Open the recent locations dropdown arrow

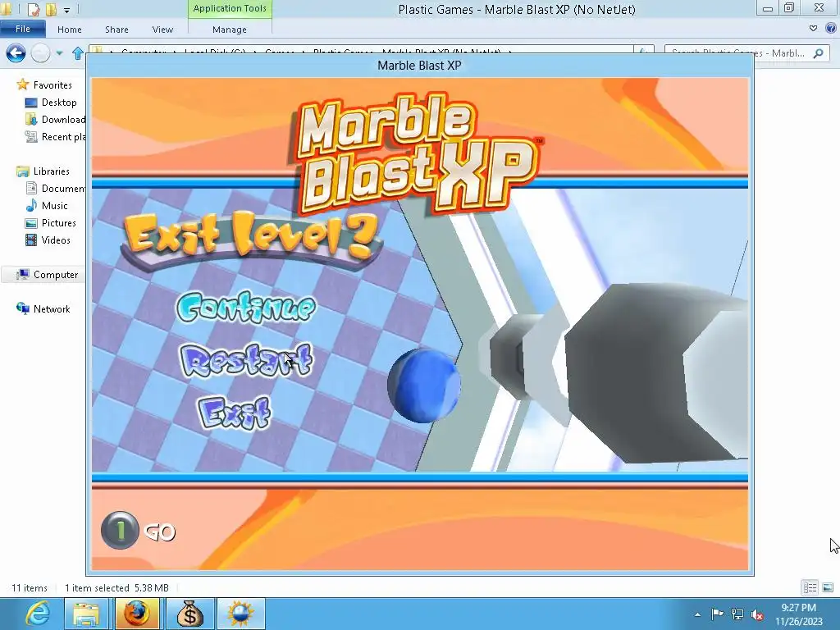(59, 53)
